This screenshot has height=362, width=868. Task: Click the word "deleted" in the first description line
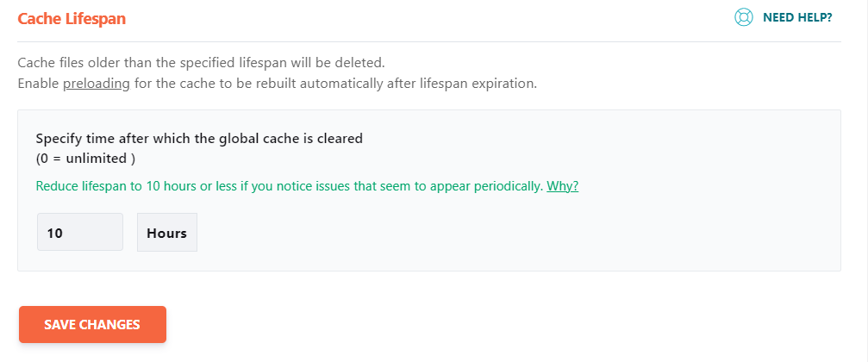[362, 63]
